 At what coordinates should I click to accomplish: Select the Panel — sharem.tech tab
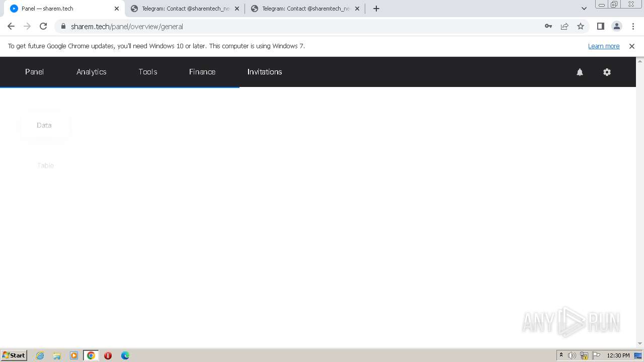tap(64, 9)
